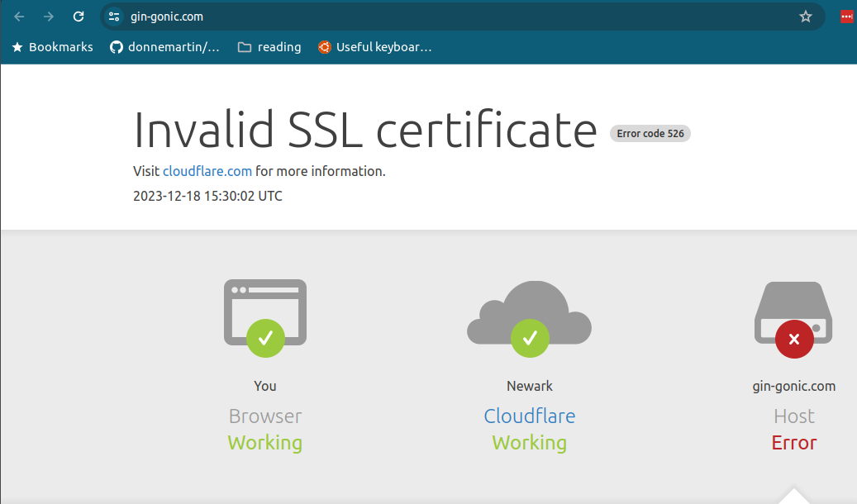The height and width of the screenshot is (504, 857).
Task: Go forward to the next page
Action: pyautogui.click(x=49, y=17)
